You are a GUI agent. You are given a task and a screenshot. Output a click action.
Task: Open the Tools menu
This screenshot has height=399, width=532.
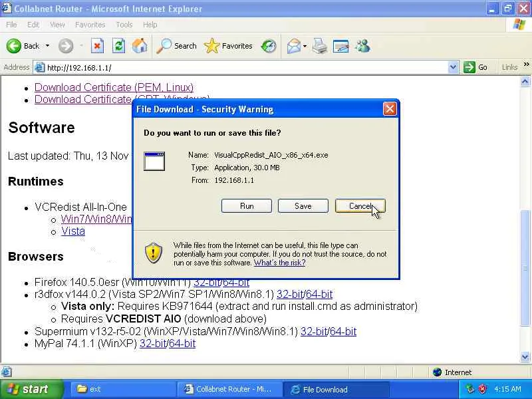click(124, 25)
